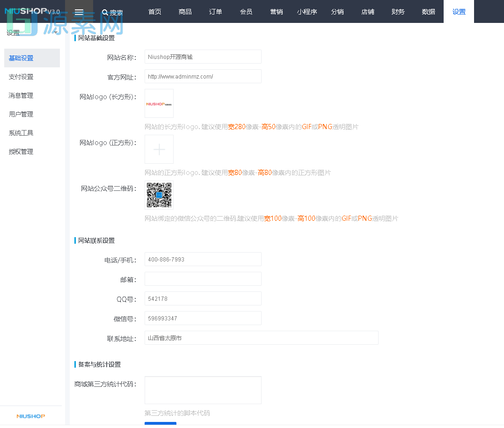This screenshot has width=504, height=428.
Task: Click the hamburger menu icon
Action: 79,12
